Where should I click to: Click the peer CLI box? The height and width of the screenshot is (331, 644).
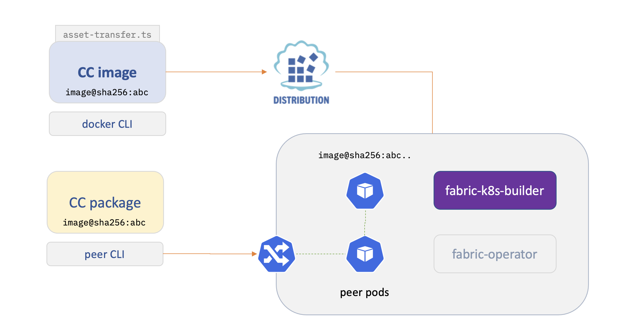point(105,254)
